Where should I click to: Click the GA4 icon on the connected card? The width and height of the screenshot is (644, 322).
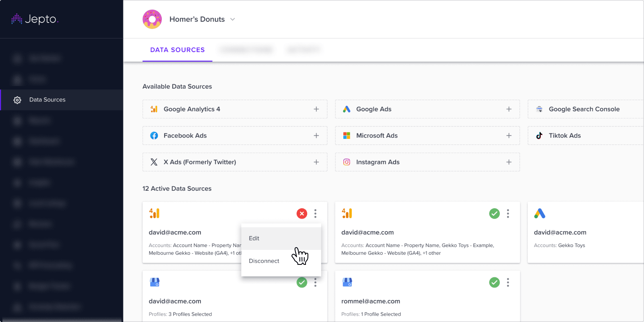coord(347,213)
